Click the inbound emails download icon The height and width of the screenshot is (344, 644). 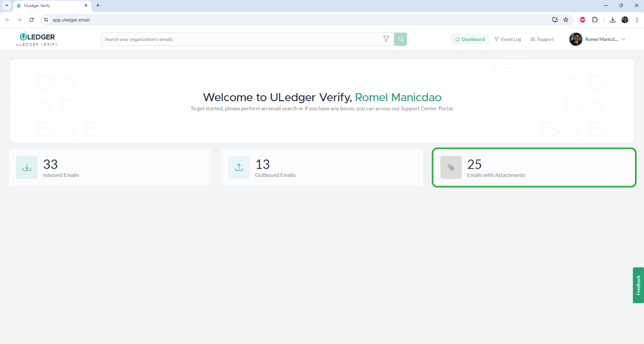[27, 167]
